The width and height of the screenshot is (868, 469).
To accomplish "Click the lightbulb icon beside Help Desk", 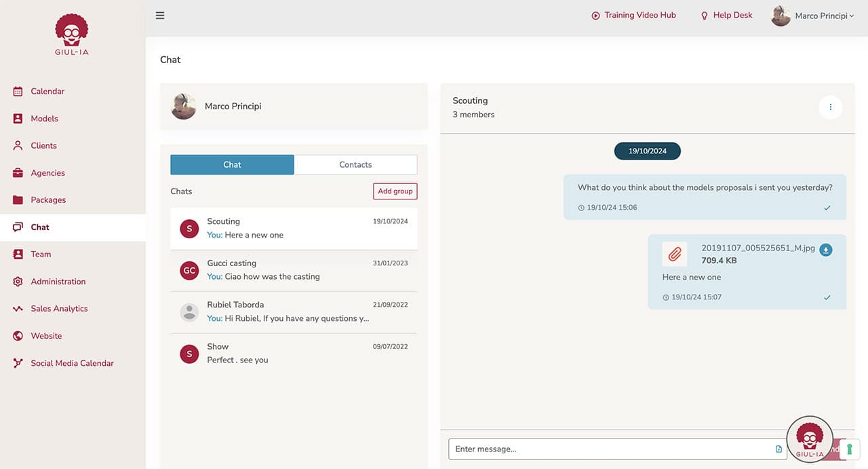I will pos(704,15).
